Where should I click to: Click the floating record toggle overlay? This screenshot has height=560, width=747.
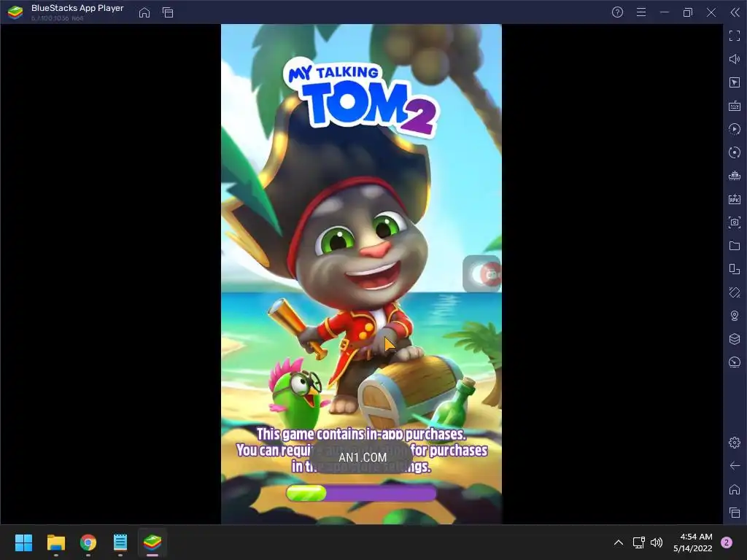click(481, 274)
